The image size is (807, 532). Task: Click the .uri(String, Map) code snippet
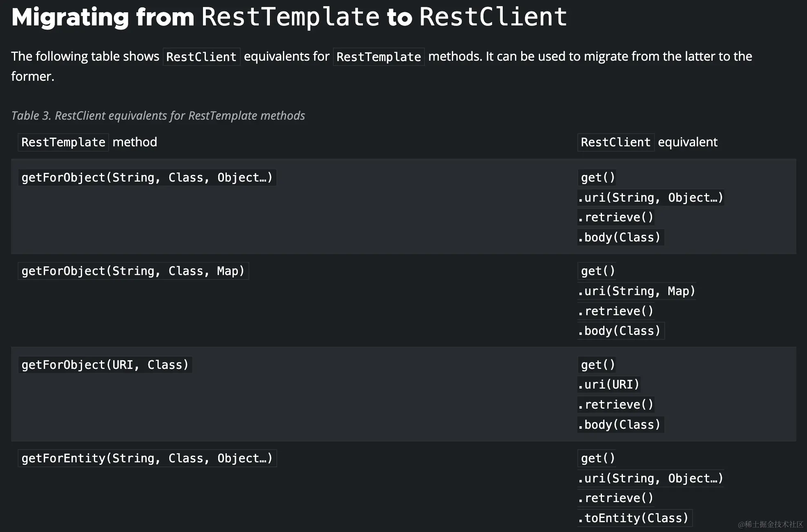point(636,291)
